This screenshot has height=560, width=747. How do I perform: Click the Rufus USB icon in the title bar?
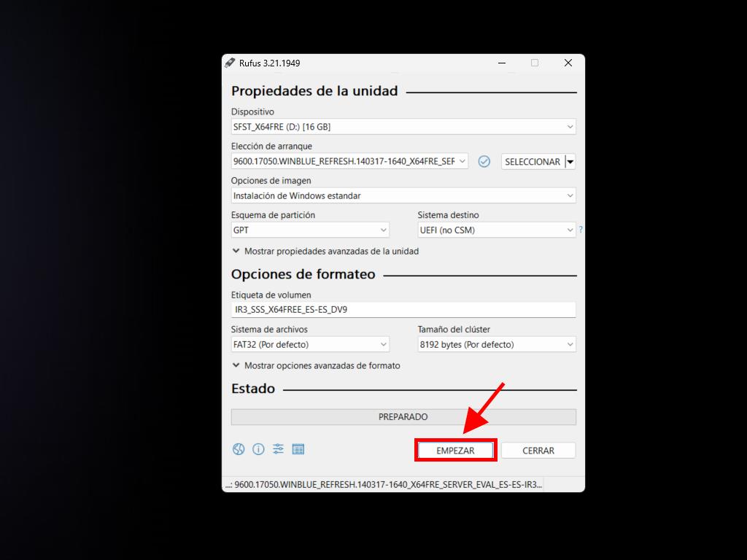[230, 63]
